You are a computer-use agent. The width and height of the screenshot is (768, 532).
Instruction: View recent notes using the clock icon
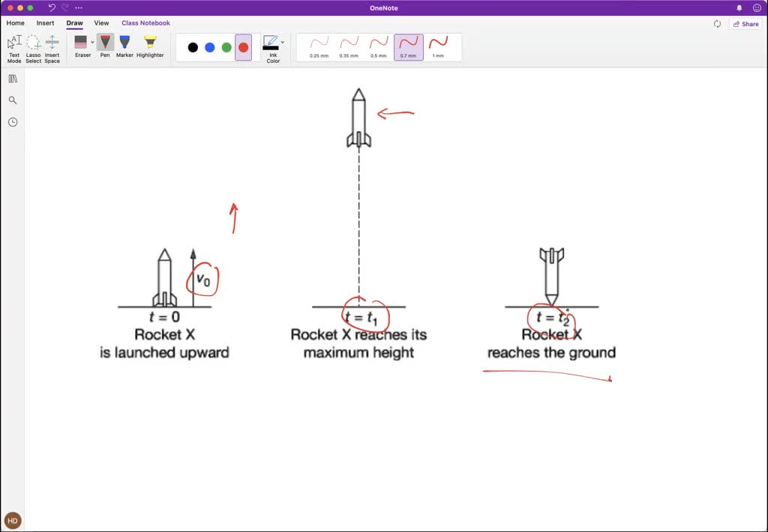(x=13, y=121)
